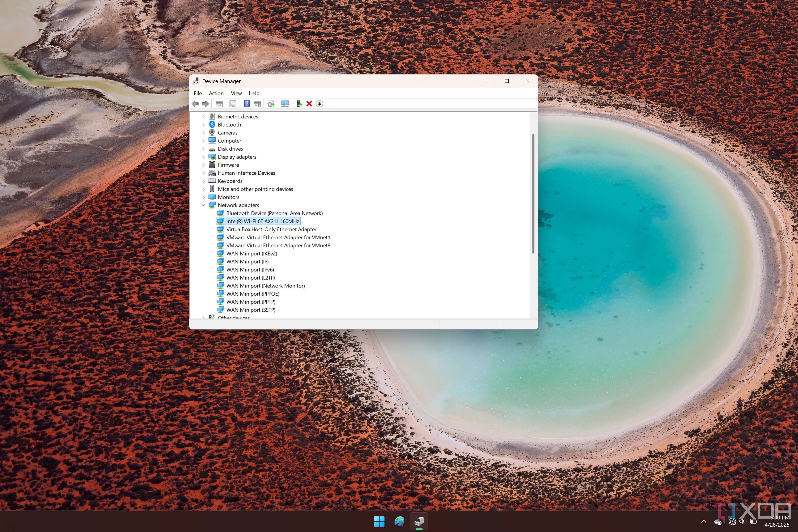Viewport: 798px width, 532px height.
Task: Open the View menu
Action: coord(236,93)
